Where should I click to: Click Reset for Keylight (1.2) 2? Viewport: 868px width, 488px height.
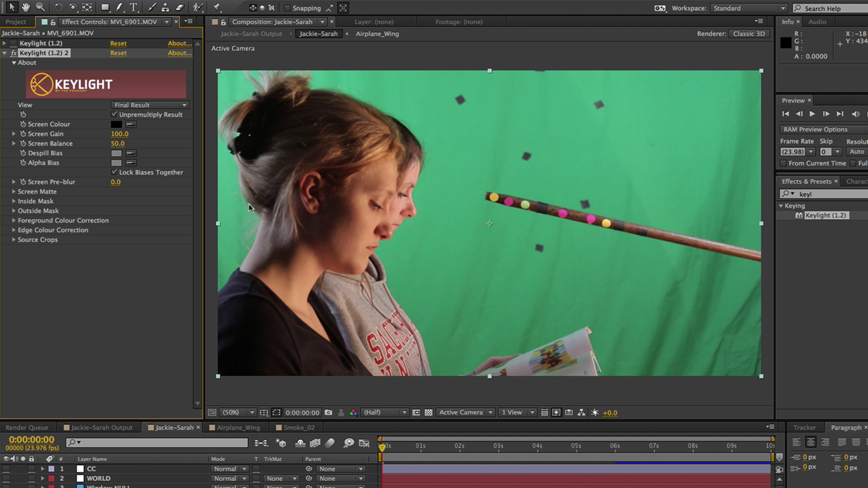click(118, 53)
